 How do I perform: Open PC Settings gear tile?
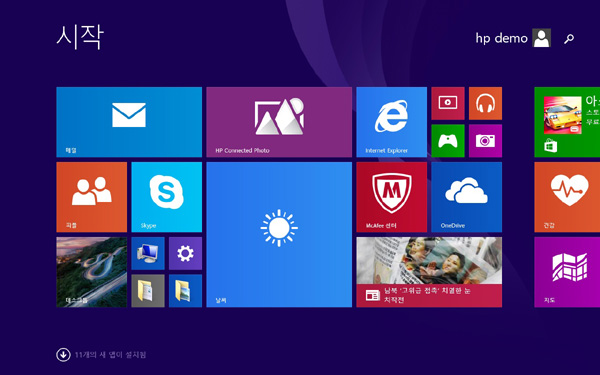[x=185, y=253]
